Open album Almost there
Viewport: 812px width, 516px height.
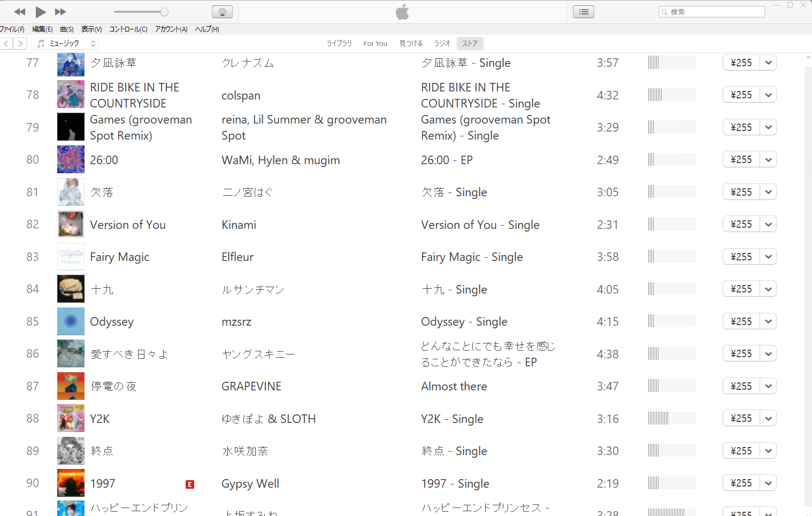(454, 386)
